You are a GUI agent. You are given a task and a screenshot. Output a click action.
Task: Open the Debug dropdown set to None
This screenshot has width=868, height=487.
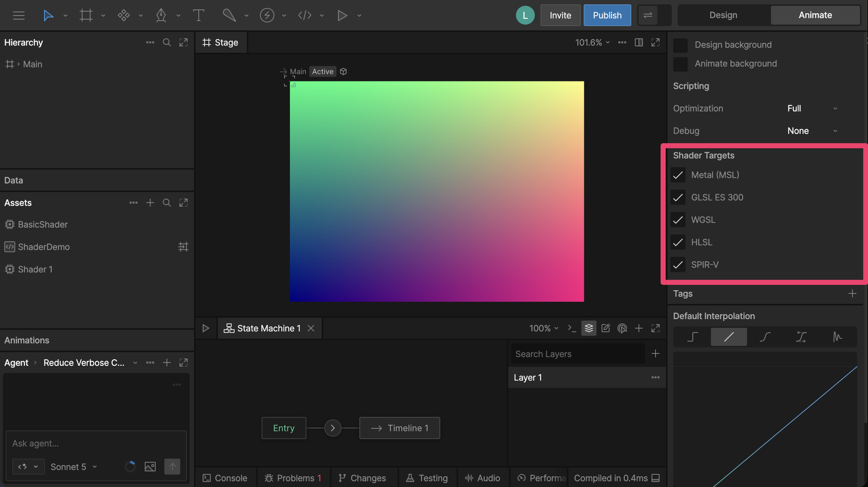point(812,131)
